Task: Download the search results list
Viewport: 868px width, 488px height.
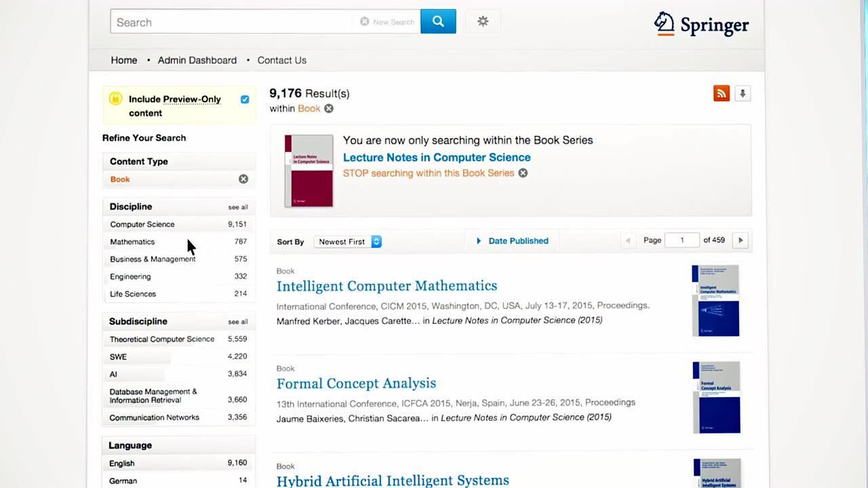Action: [743, 94]
